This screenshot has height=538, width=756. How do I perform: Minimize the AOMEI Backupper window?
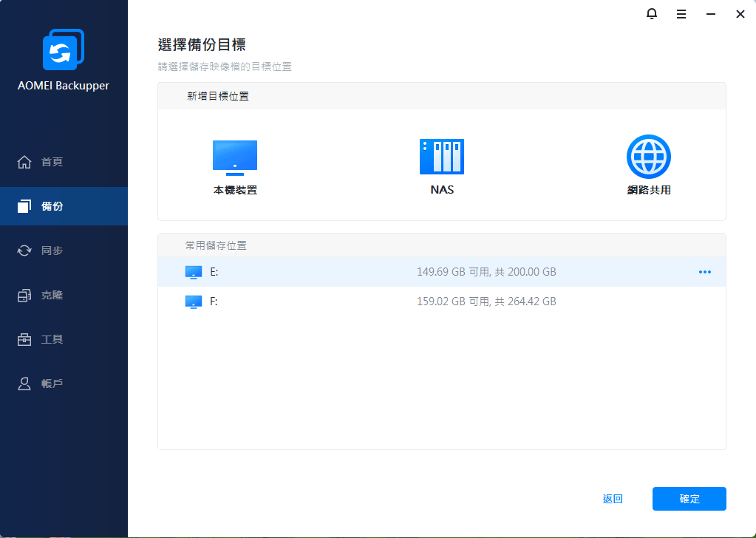pyautogui.click(x=711, y=14)
